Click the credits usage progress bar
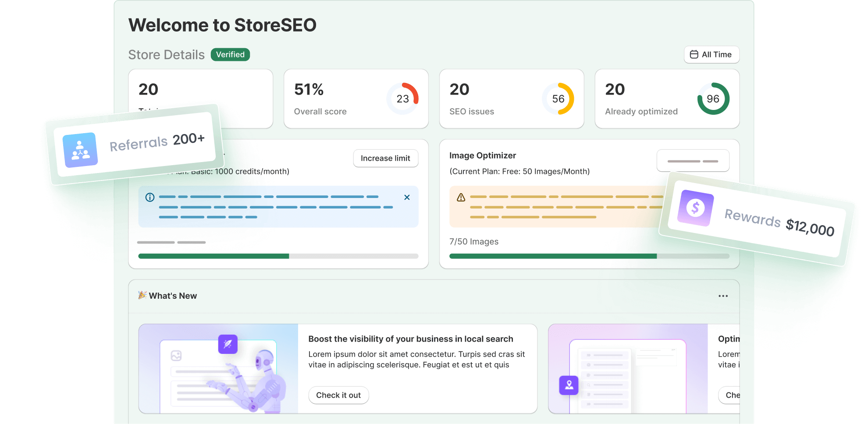 [278, 256]
